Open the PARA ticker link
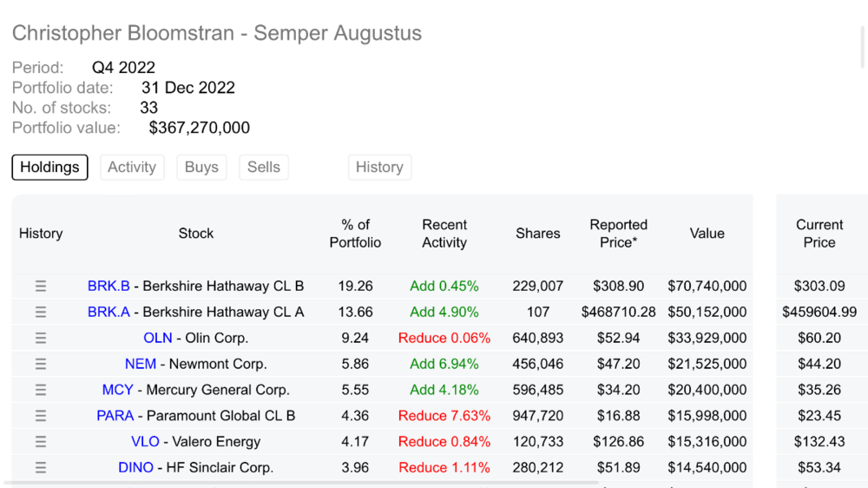The height and width of the screenshot is (488, 868). [x=115, y=415]
